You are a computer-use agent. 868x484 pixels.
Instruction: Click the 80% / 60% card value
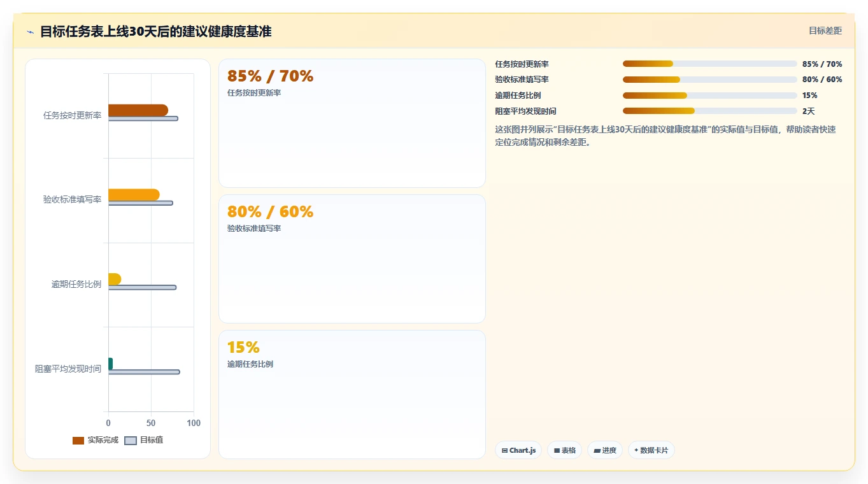tap(271, 212)
